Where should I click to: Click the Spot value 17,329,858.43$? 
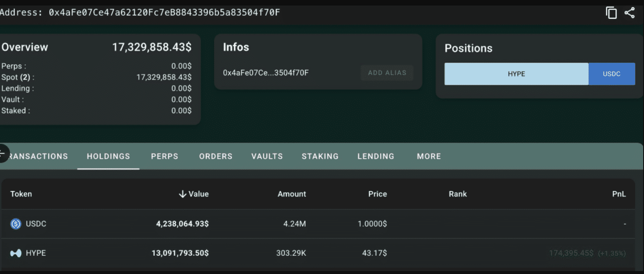[x=164, y=77]
